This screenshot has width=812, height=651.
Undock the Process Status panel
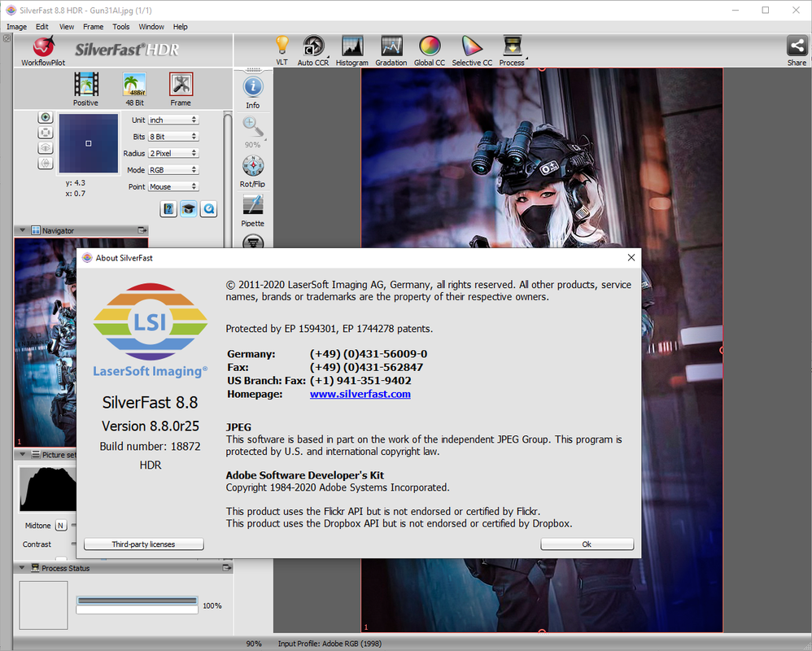pyautogui.click(x=227, y=568)
